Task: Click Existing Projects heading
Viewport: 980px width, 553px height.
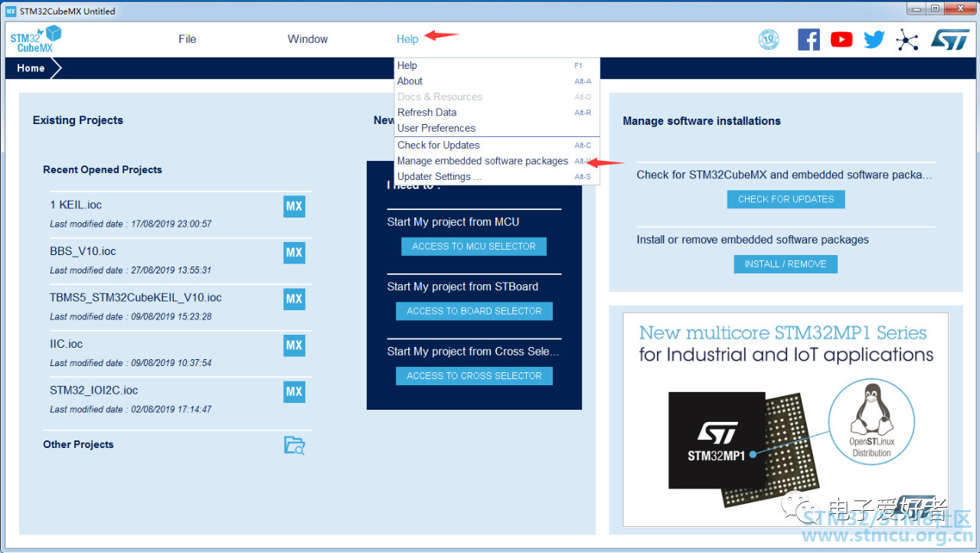Action: point(78,120)
